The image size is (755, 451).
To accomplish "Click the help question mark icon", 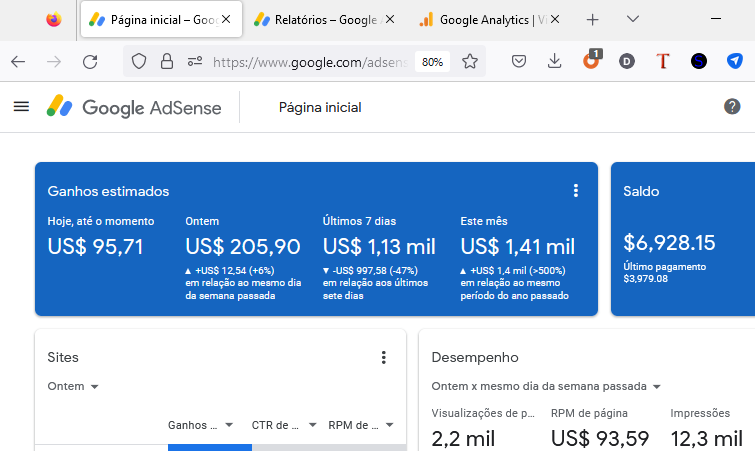I will tap(732, 106).
